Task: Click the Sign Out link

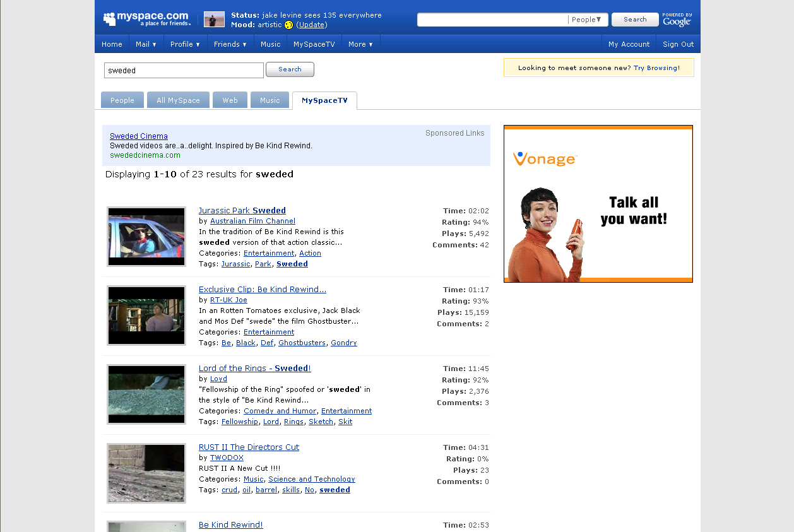Action: click(678, 44)
